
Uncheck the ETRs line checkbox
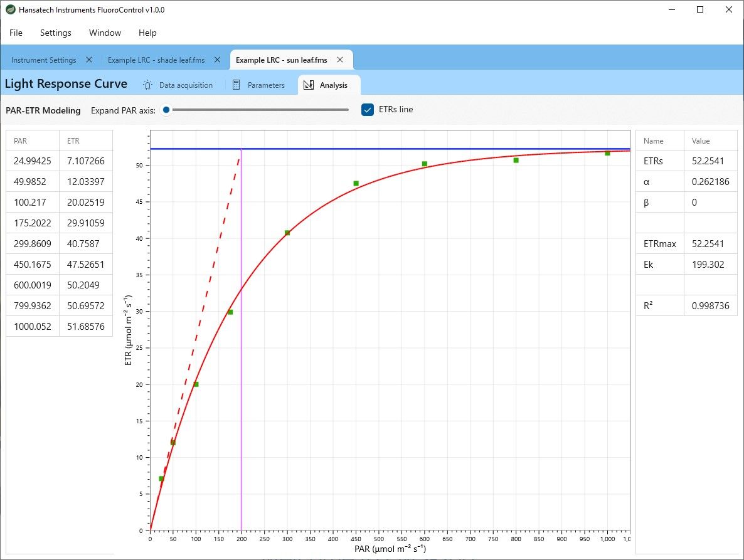pos(367,110)
